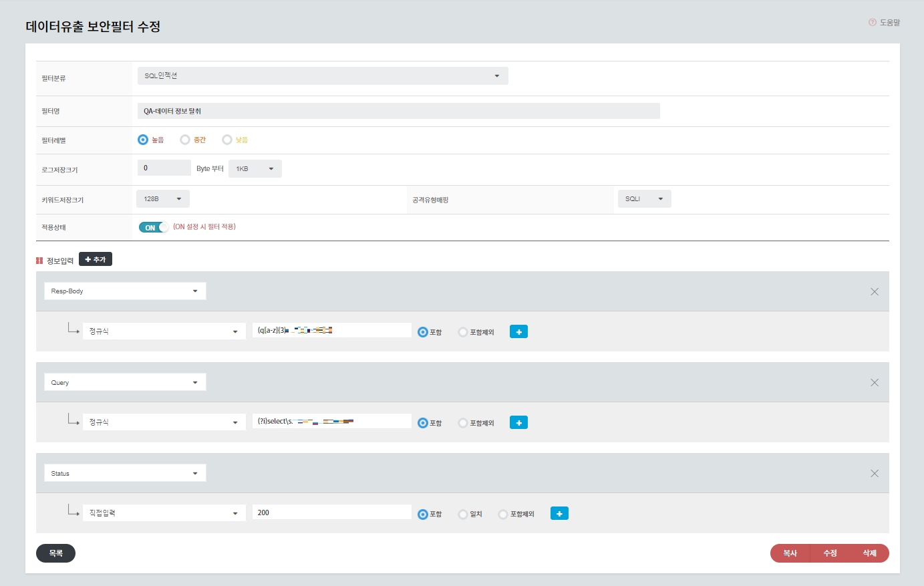Open the 1KB log size dropdown

pos(255,168)
